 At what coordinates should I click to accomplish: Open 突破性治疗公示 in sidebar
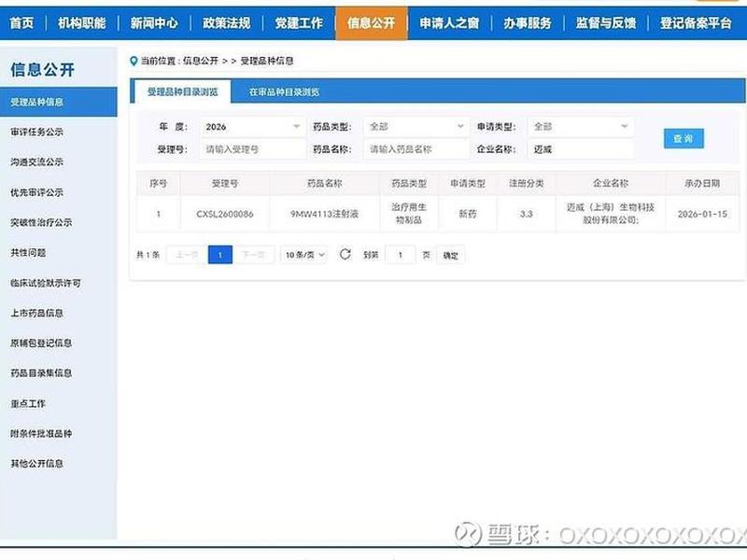click(41, 222)
